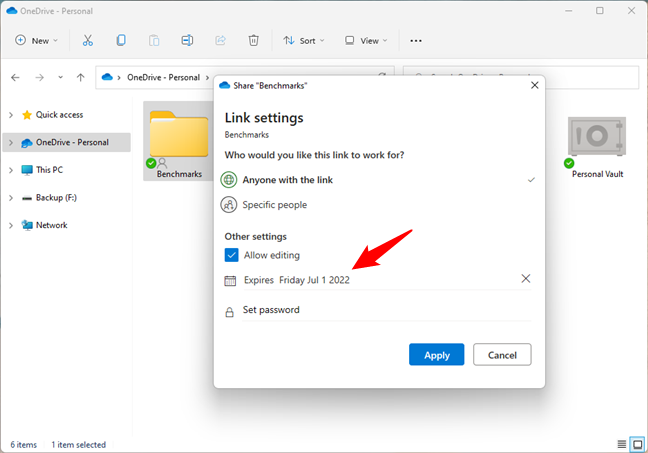The width and height of the screenshot is (648, 453).
Task: Click the people icon for Specific people
Action: [229, 205]
